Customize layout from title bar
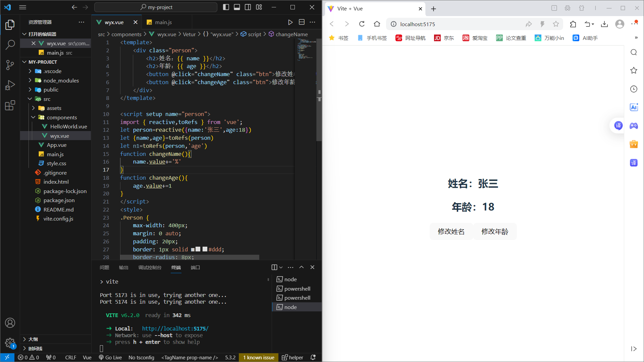The width and height of the screenshot is (644, 362). tap(259, 7)
